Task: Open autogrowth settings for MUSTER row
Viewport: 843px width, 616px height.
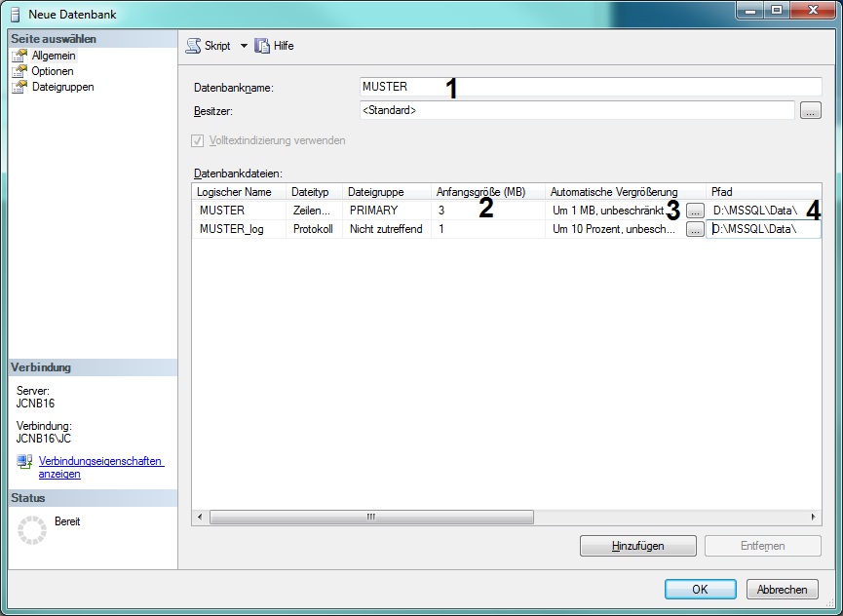Action: (x=695, y=211)
